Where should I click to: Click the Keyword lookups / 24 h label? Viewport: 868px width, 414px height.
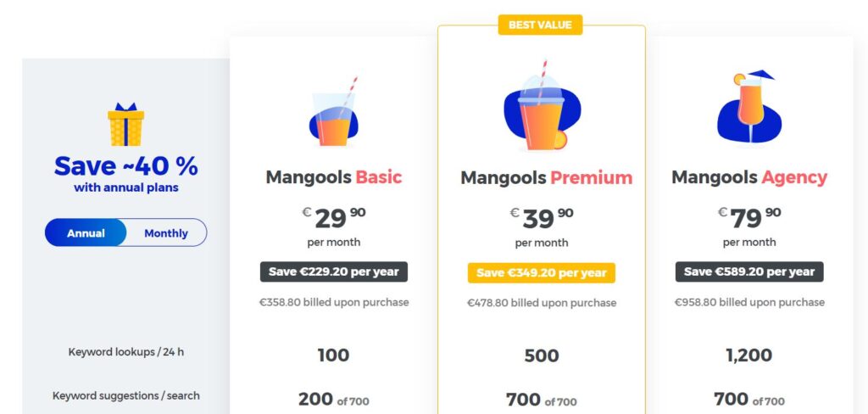pos(125,351)
